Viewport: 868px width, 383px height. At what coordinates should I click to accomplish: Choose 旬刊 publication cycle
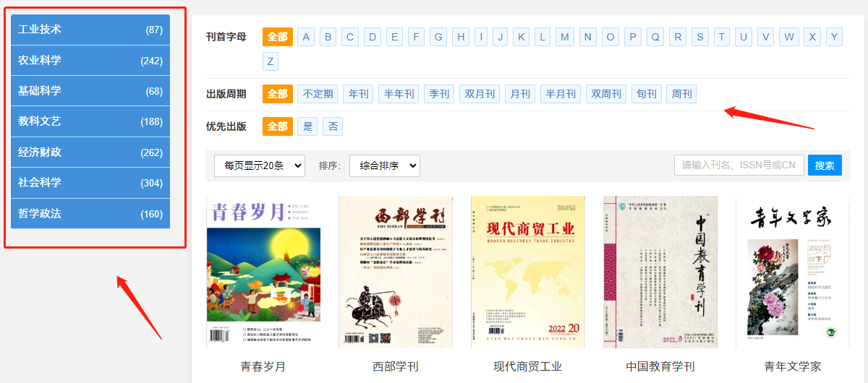pos(647,94)
